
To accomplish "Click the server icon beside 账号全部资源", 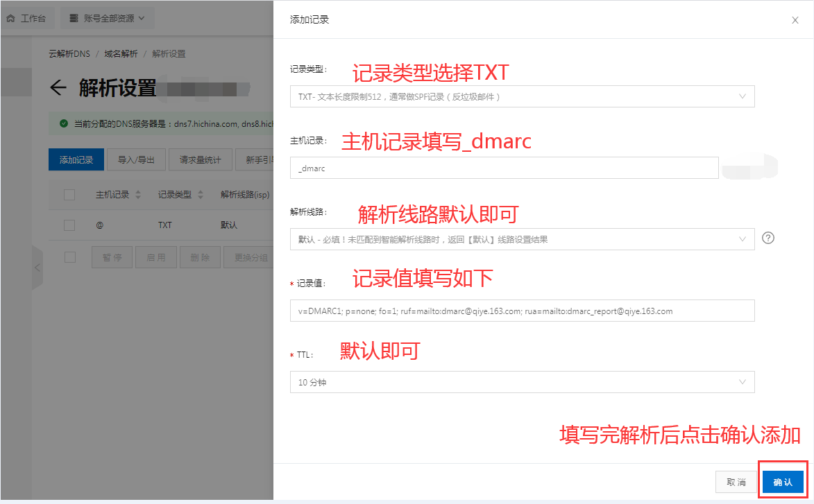I will point(74,18).
